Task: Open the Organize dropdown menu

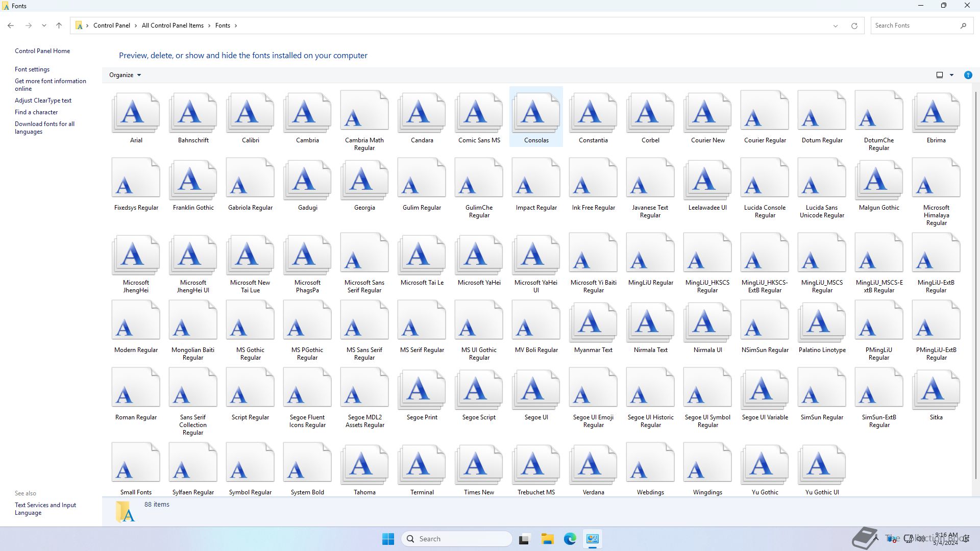Action: [125, 75]
